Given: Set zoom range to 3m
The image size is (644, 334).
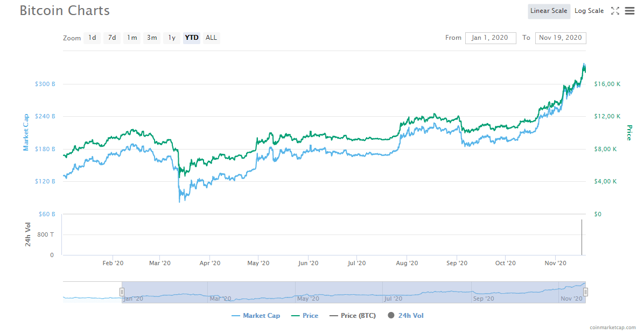Looking at the screenshot, I should coord(152,38).
